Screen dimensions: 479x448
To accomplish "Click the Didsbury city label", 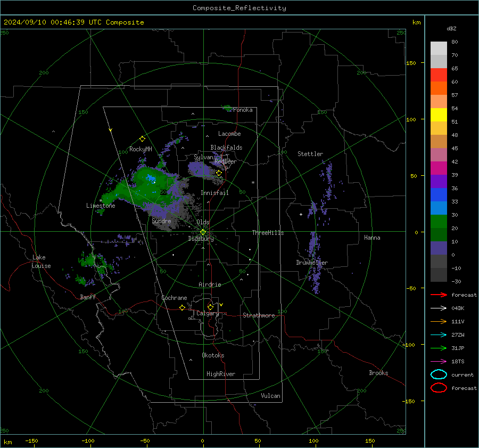I will tap(201, 239).
